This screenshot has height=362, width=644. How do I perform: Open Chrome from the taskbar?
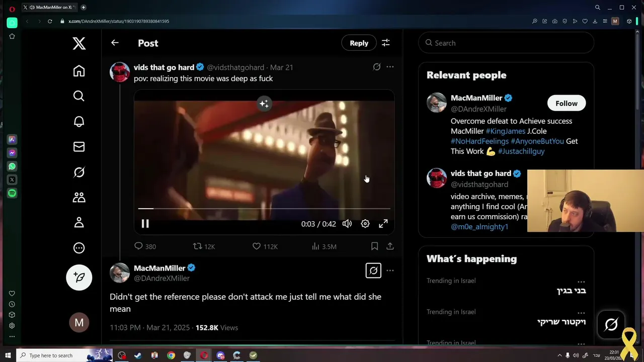[x=171, y=355]
